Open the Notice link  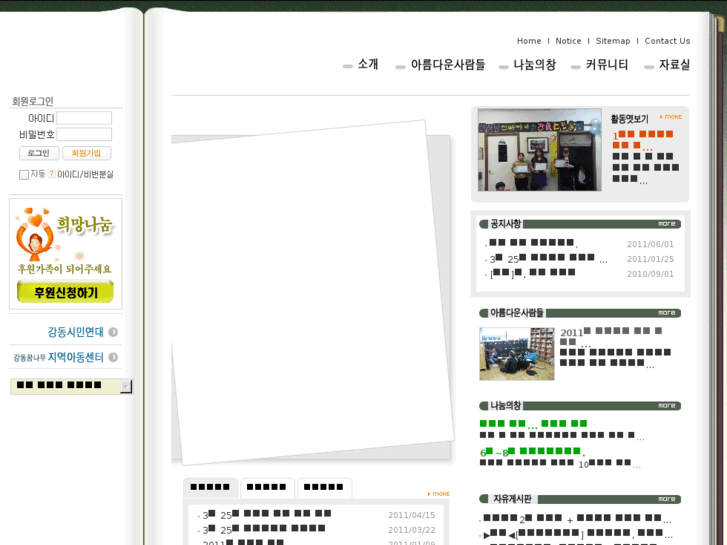[568, 41]
